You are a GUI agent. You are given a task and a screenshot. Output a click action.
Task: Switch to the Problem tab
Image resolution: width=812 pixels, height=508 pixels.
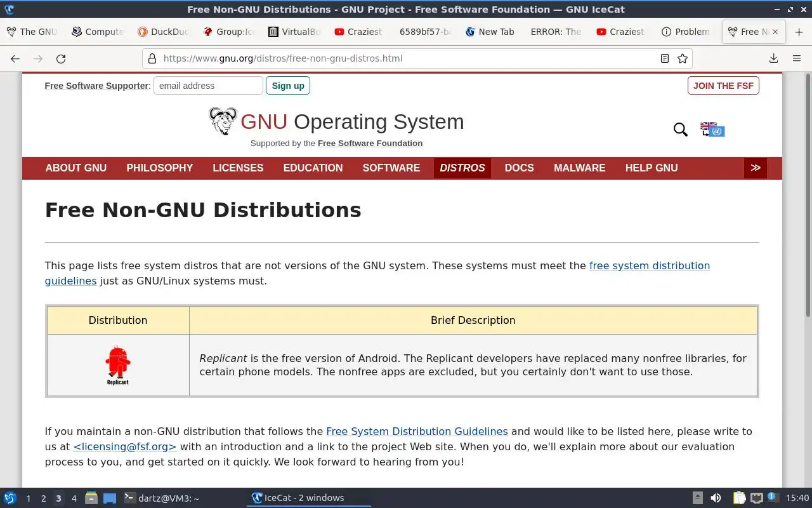pyautogui.click(x=686, y=32)
